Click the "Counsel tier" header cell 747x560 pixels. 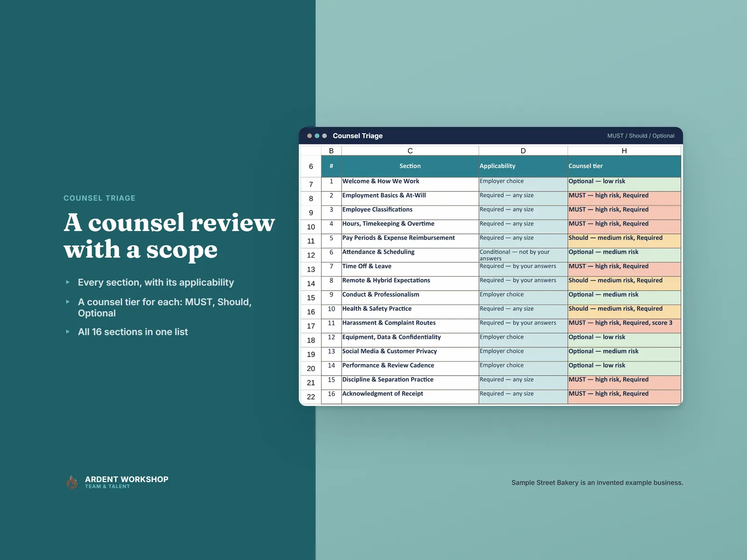click(x=624, y=166)
